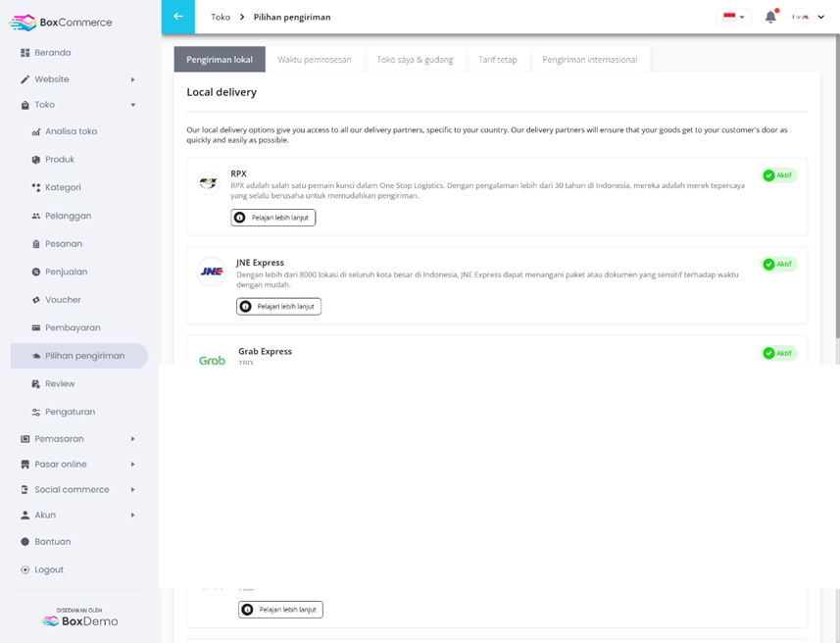
Task: Click the Grab logo
Action: click(212, 360)
